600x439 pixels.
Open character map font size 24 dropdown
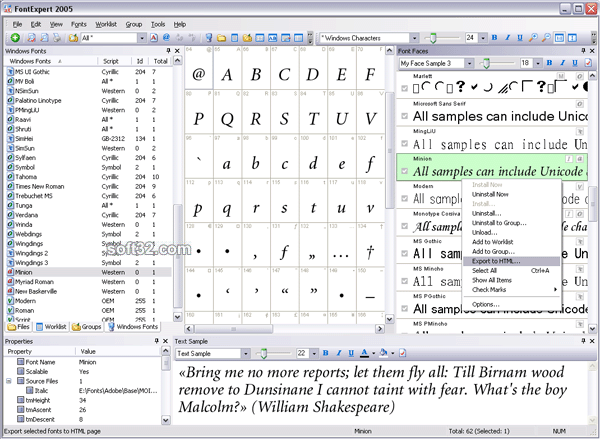[483, 38]
